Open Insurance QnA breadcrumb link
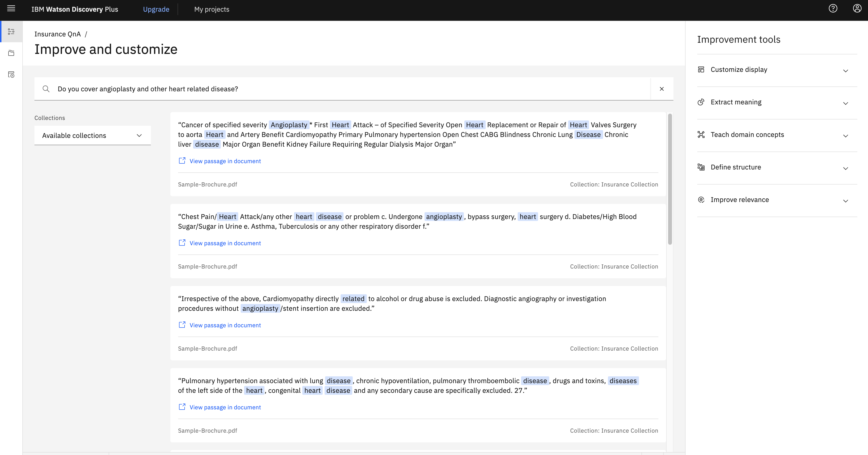This screenshot has width=868, height=455. pyautogui.click(x=58, y=34)
